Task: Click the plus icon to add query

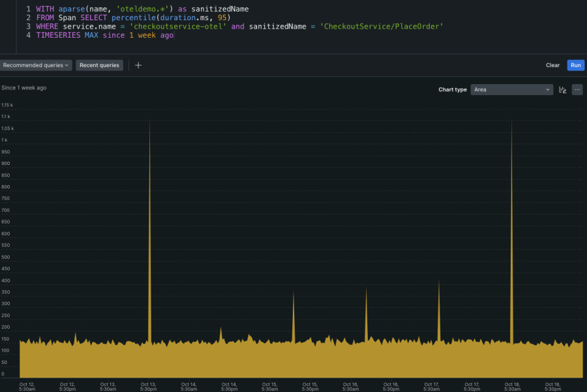Action: (138, 65)
